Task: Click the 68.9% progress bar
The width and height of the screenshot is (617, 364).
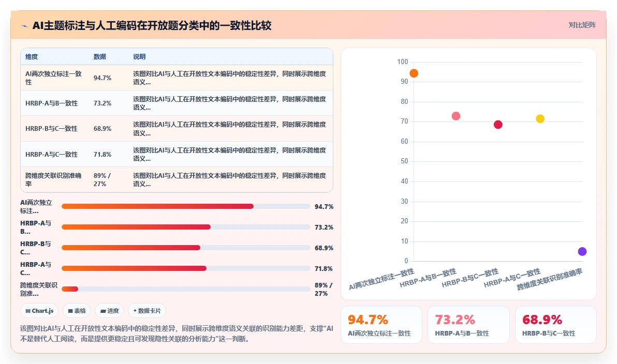Action: pos(186,248)
